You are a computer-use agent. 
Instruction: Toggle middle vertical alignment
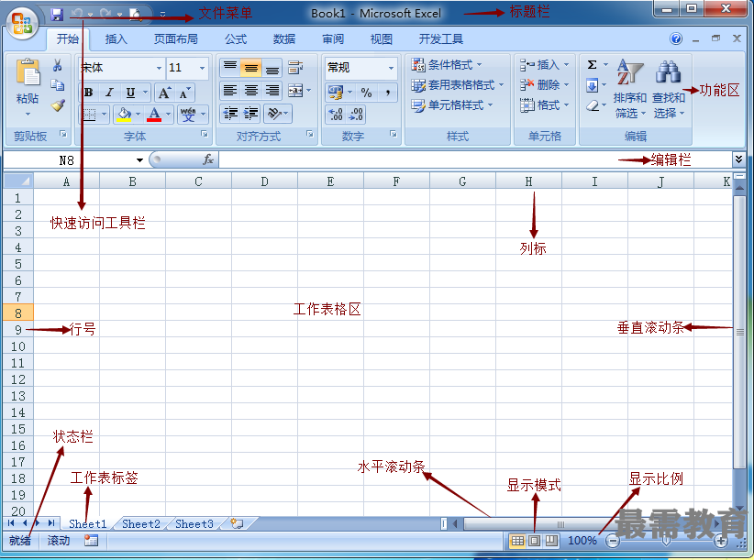251,68
